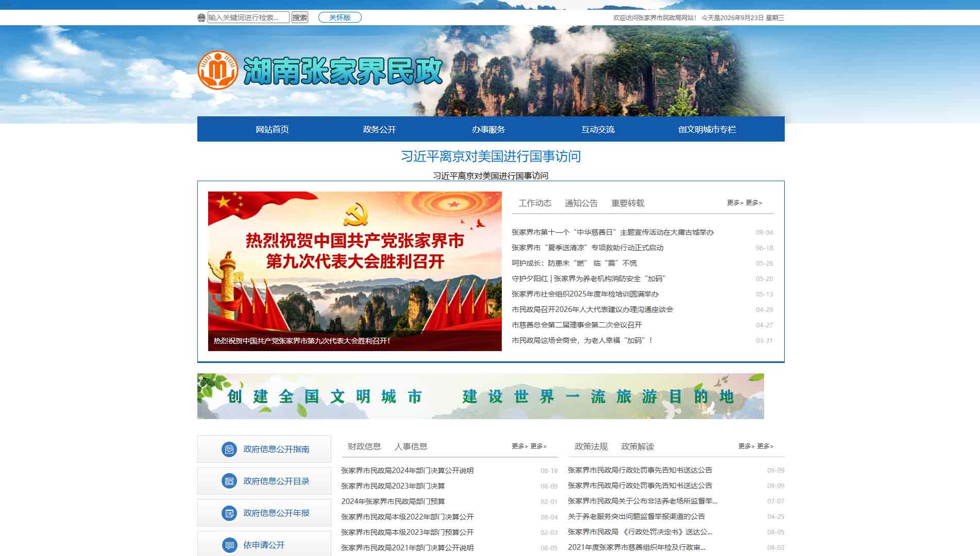Open 关于养老服务突出问题监督举报渠道的公告
This screenshot has width=980, height=556.
coord(636,516)
